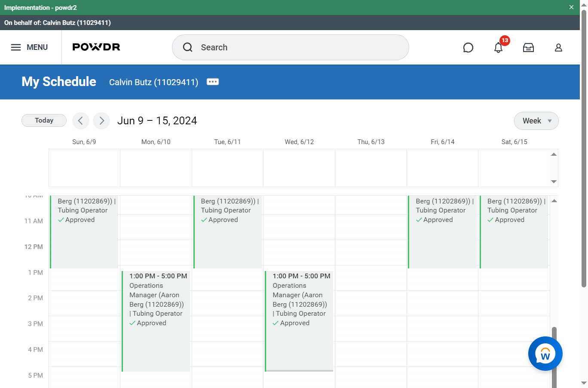Click the My Schedule page title
The height and width of the screenshot is (388, 588).
(59, 82)
